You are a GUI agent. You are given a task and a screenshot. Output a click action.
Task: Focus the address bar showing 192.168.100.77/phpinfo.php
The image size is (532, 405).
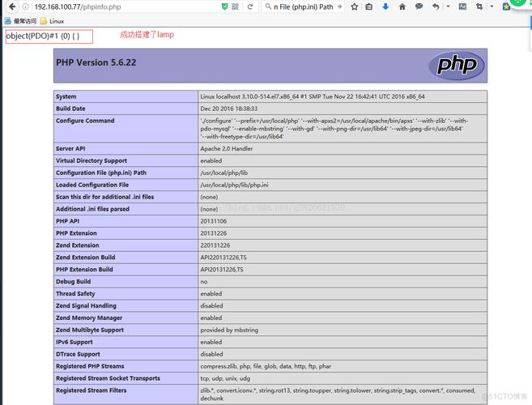(126, 6)
